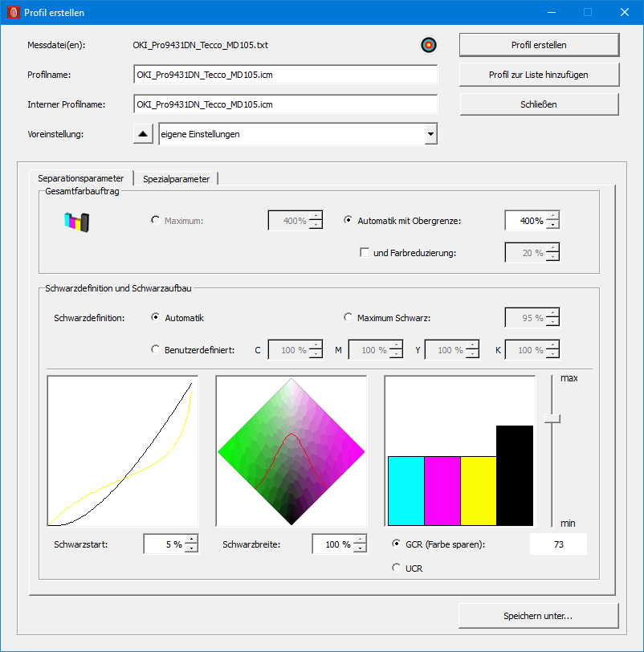
Task: Increase the Schwarzstart value with the up arrow
Action: [191, 540]
